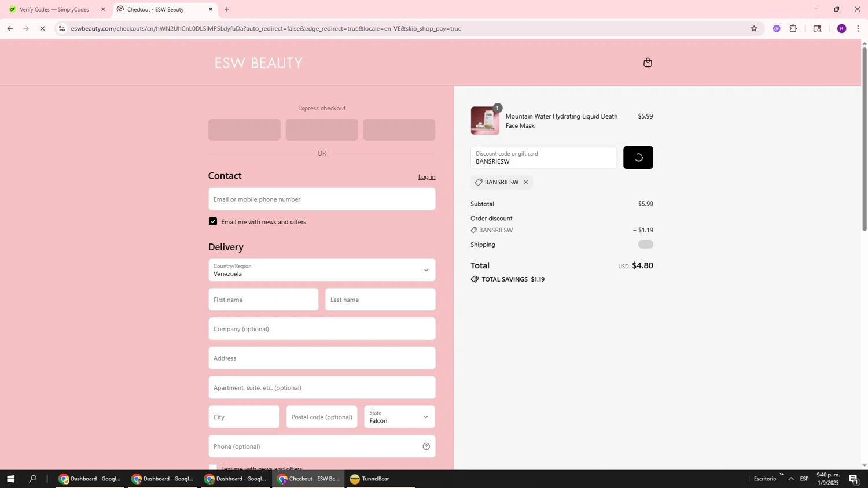Focus the City field
The width and height of the screenshot is (868, 488).
point(244,417)
